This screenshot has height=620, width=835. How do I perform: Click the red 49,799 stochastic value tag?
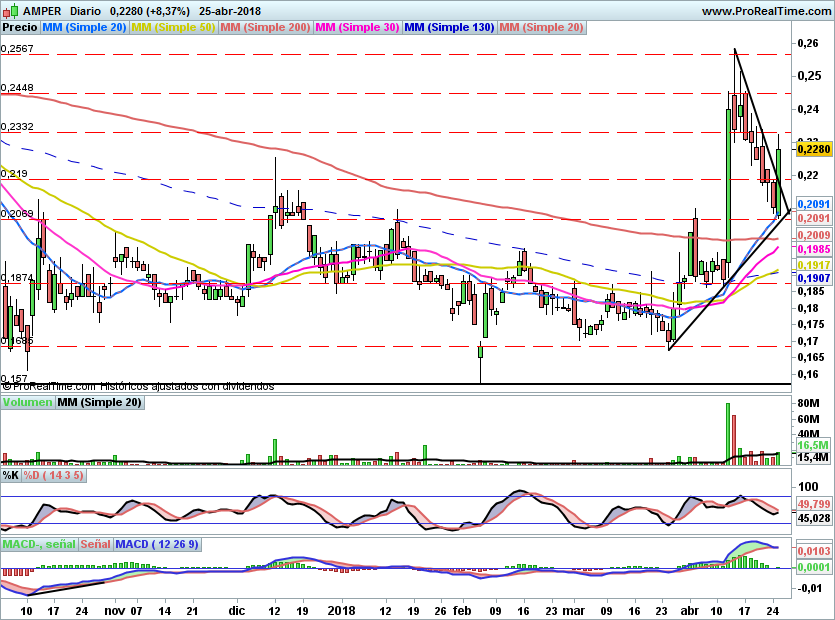[x=814, y=505]
